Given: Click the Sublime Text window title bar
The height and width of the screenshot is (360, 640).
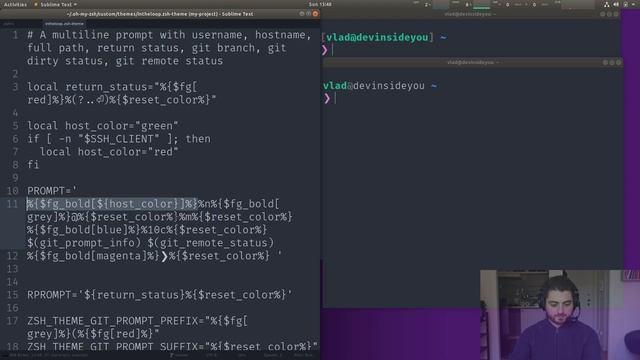Looking at the screenshot, I should coord(160,14).
